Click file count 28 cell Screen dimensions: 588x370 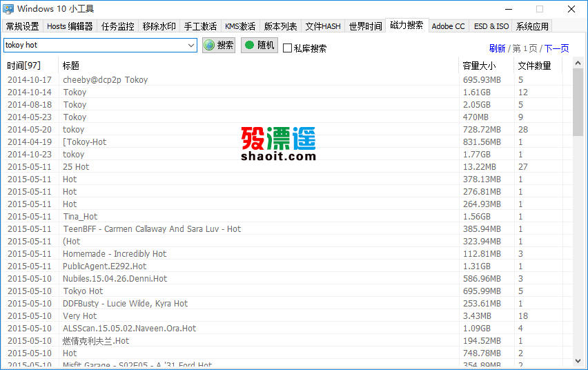[523, 129]
